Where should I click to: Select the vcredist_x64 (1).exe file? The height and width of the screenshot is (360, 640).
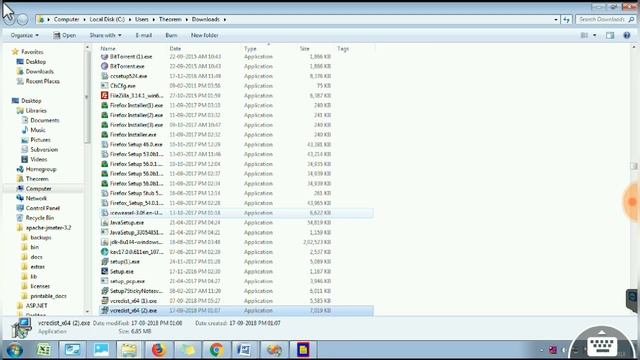point(133,301)
